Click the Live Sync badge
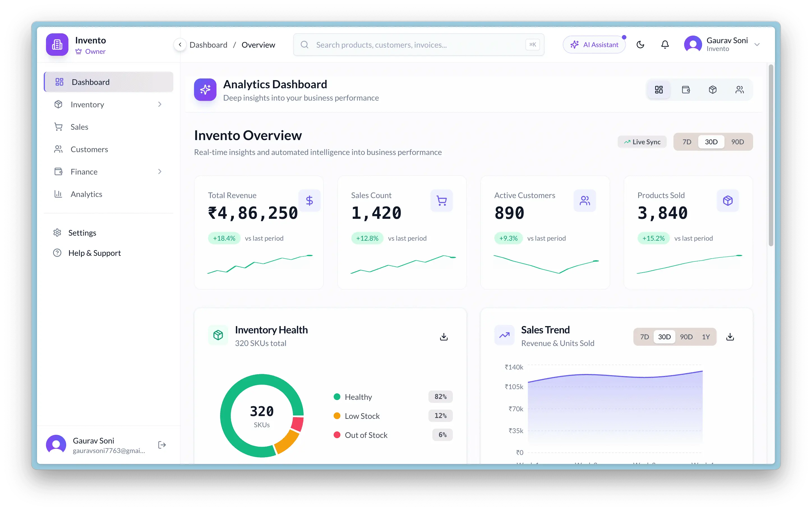The image size is (812, 511). [642, 142]
